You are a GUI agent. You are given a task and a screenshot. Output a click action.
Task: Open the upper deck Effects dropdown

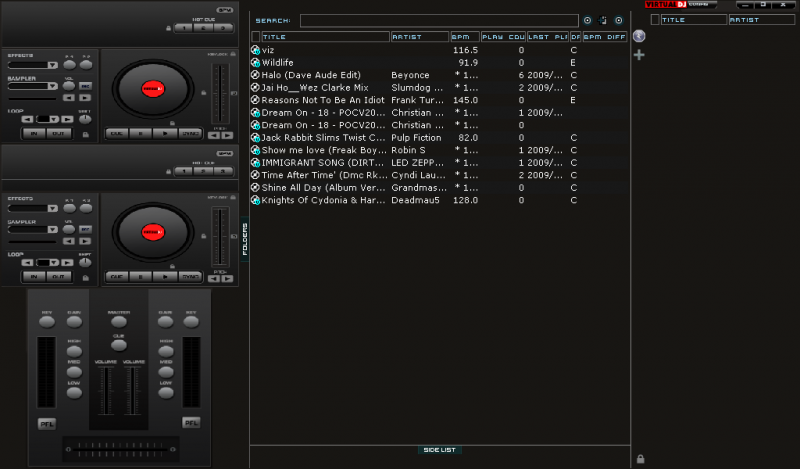pos(53,65)
